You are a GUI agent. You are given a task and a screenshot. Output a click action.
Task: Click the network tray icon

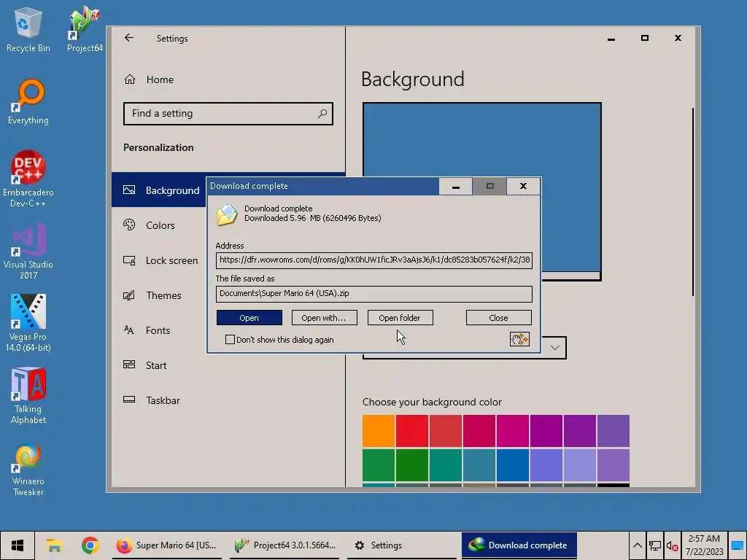[x=655, y=545]
